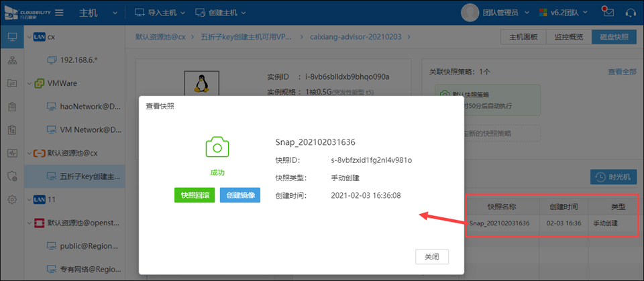Image resolution: width=644 pixels, height=281 pixels.
Task: Open the 创建主机 dropdown menu
Action: pyautogui.click(x=221, y=13)
